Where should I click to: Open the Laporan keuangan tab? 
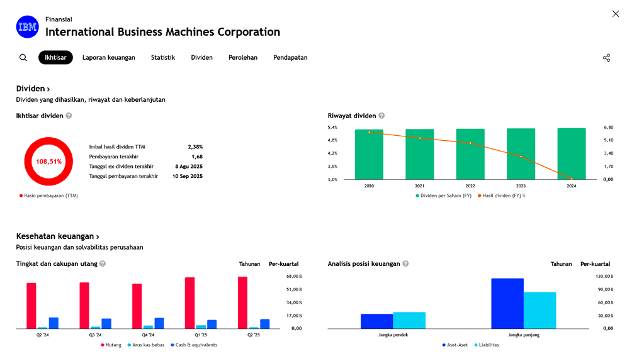(x=108, y=58)
